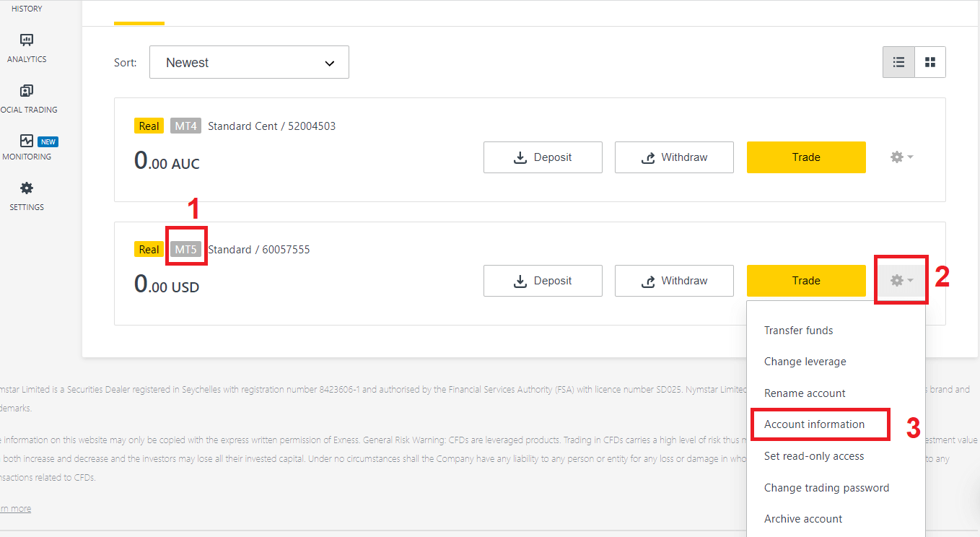
Task: Open the Monitoring section icon
Action: pos(27,141)
